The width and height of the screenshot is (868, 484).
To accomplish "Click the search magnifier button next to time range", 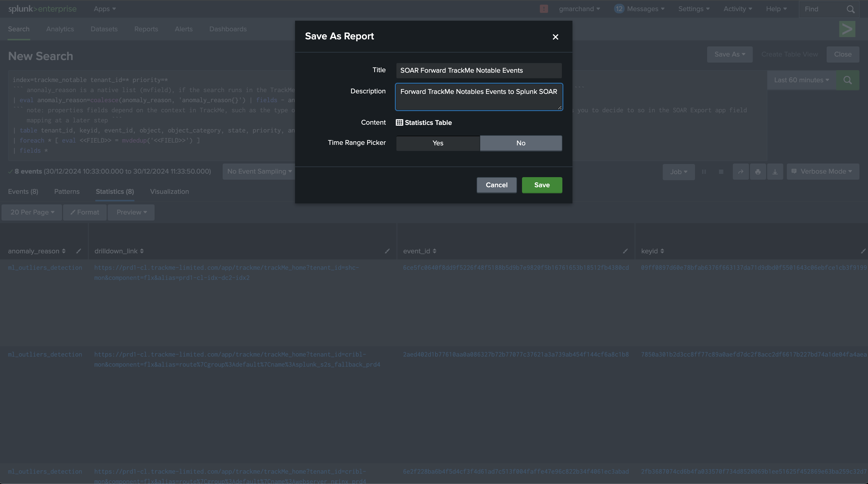I will point(848,80).
